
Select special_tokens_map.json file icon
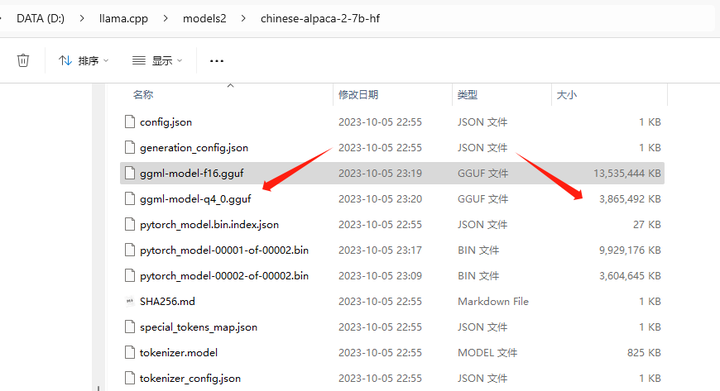[x=130, y=327]
